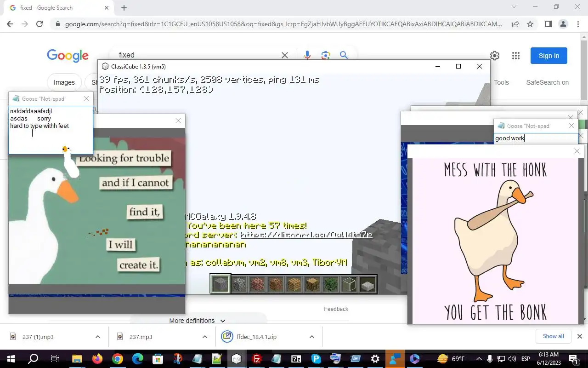The width and height of the screenshot is (588, 368).
Task: Clear the Google search box text
Action: pyautogui.click(x=285, y=55)
